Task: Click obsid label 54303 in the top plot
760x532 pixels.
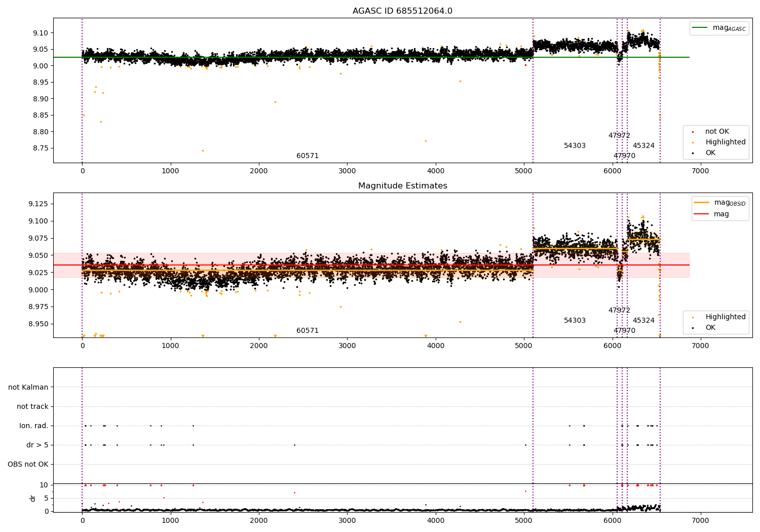Action: (575, 146)
